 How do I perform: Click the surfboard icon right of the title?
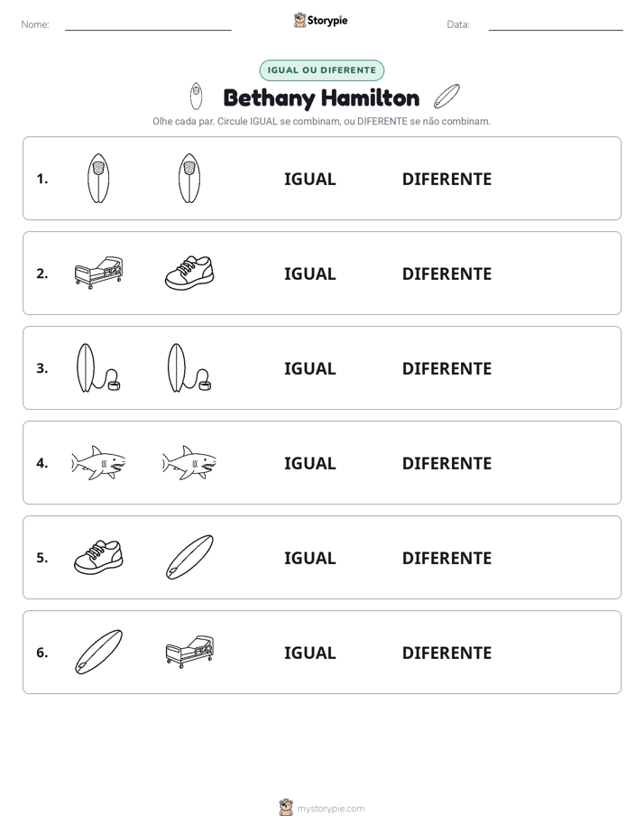(x=446, y=97)
